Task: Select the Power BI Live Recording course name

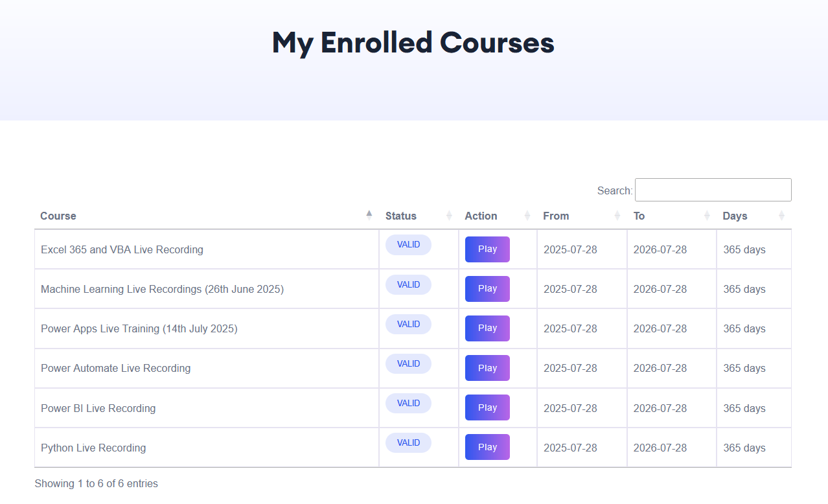Action: click(x=98, y=408)
